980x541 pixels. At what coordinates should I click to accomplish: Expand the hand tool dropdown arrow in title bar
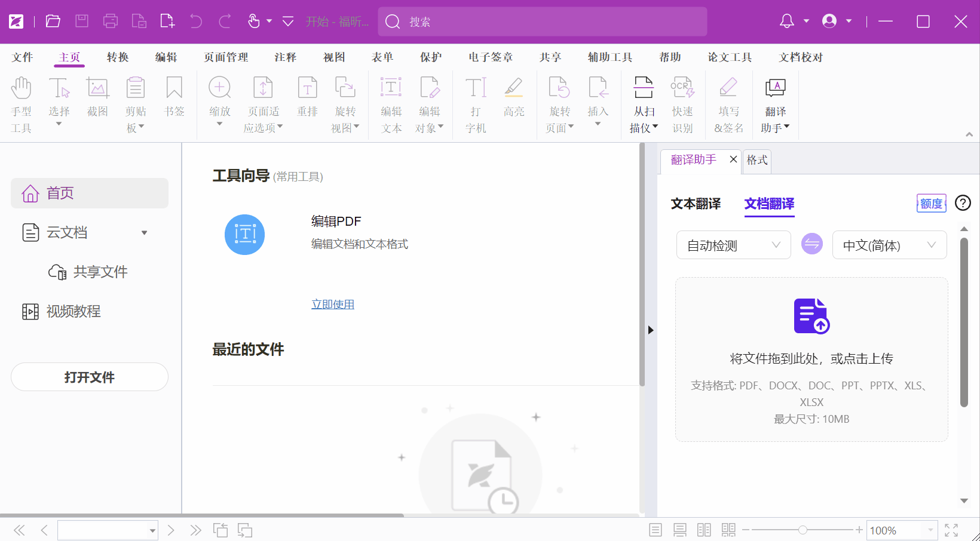[x=269, y=21]
